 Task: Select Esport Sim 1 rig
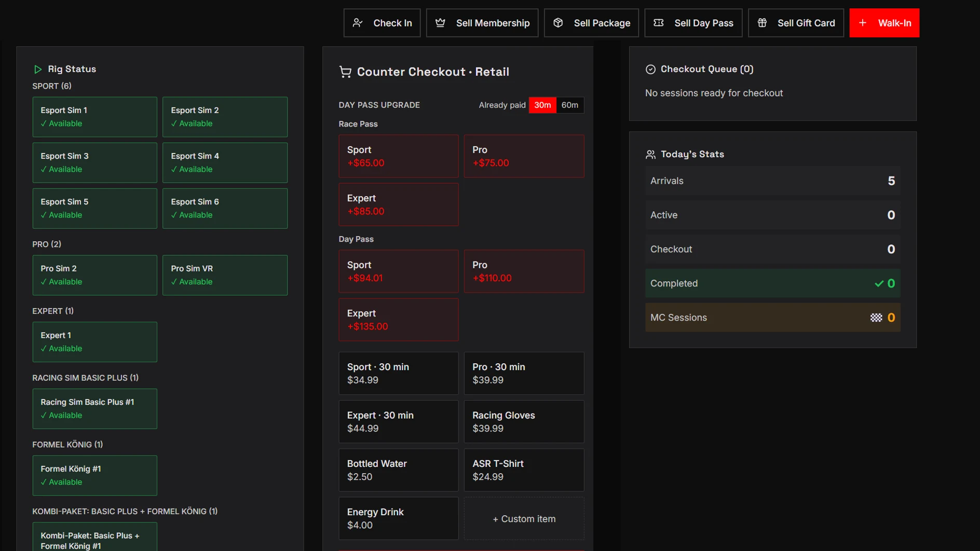pyautogui.click(x=94, y=117)
